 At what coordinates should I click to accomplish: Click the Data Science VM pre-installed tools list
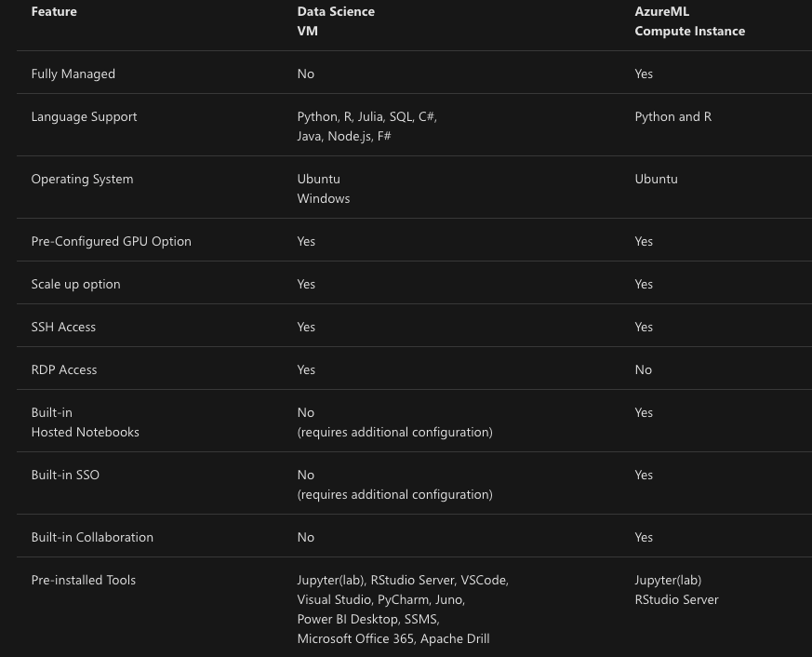pyautogui.click(x=402, y=609)
